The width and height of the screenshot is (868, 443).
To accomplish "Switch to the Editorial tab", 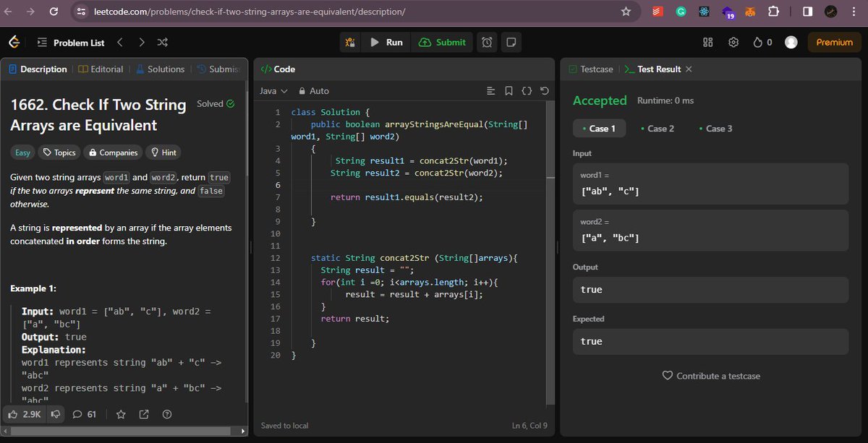I will click(101, 69).
